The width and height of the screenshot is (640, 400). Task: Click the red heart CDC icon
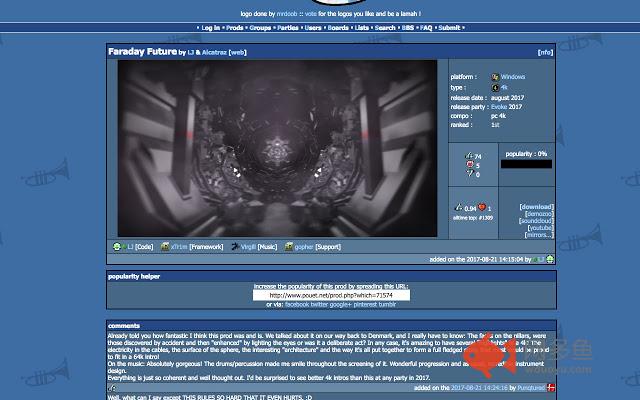(482, 208)
